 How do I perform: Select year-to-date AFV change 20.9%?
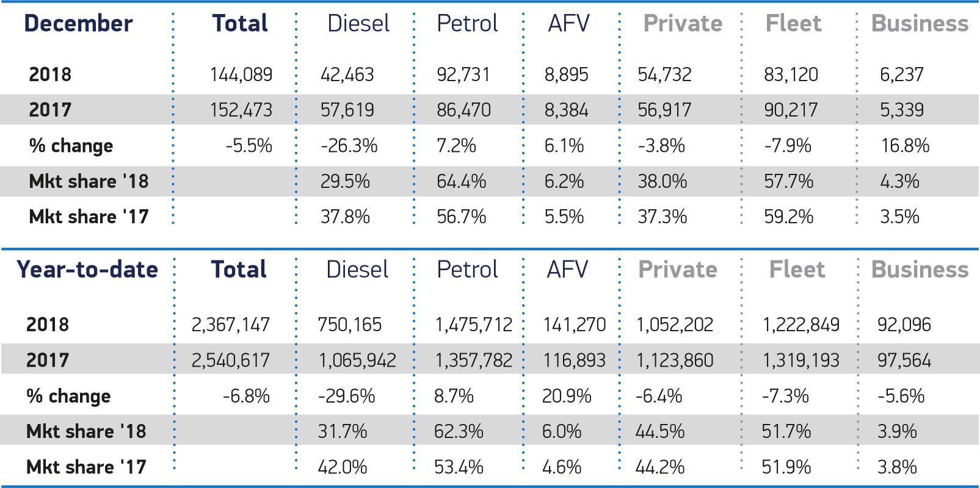(567, 396)
